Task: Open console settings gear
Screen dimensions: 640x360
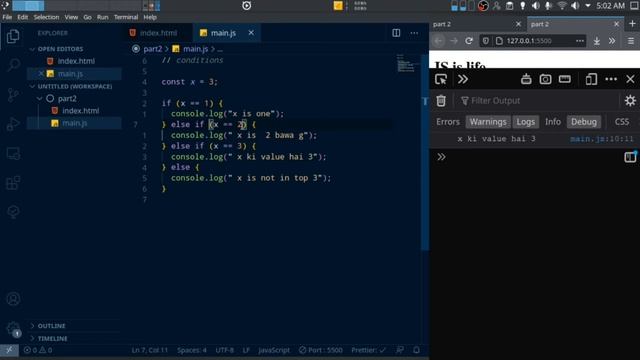Action: click(x=630, y=100)
